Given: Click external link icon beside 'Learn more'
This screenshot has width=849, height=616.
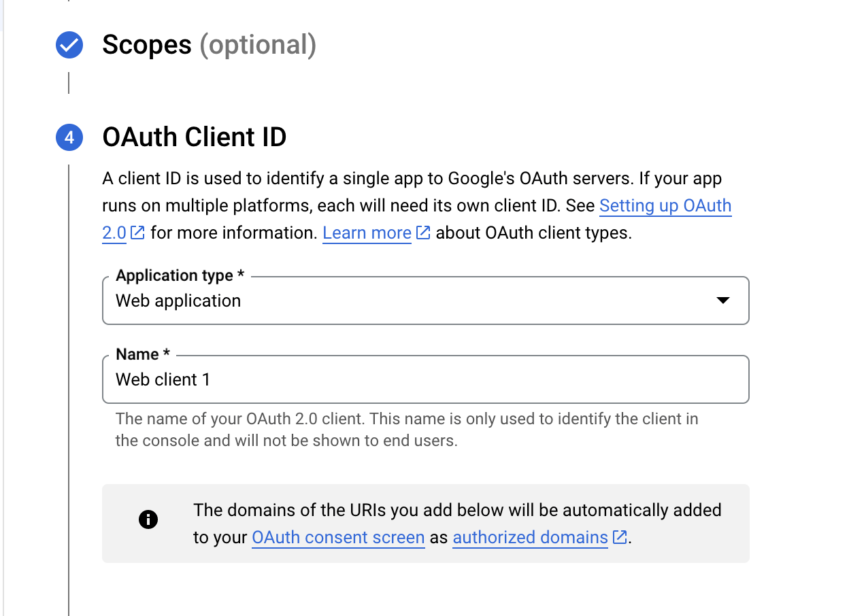Looking at the screenshot, I should pos(423,233).
